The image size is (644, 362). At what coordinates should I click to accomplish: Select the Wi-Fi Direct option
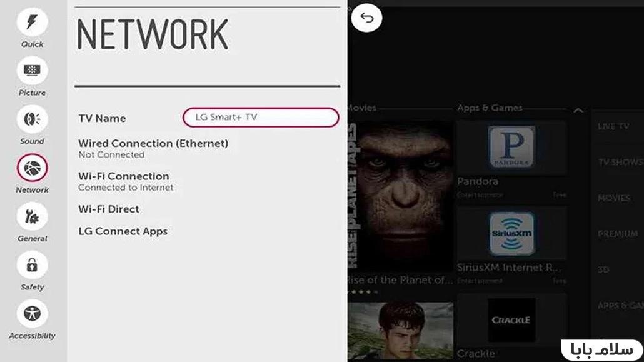(109, 209)
